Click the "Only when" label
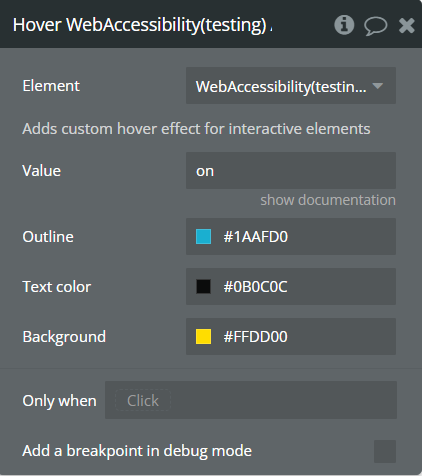The image size is (422, 476). (59, 401)
